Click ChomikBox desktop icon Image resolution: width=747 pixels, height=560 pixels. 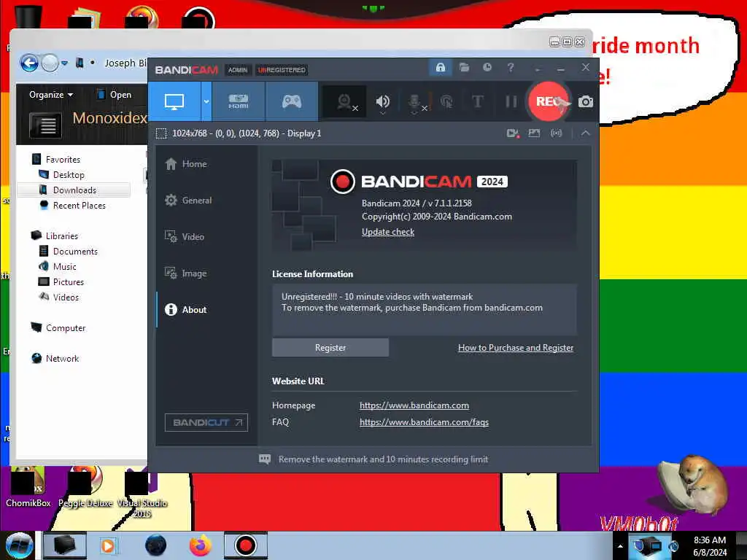click(x=28, y=487)
